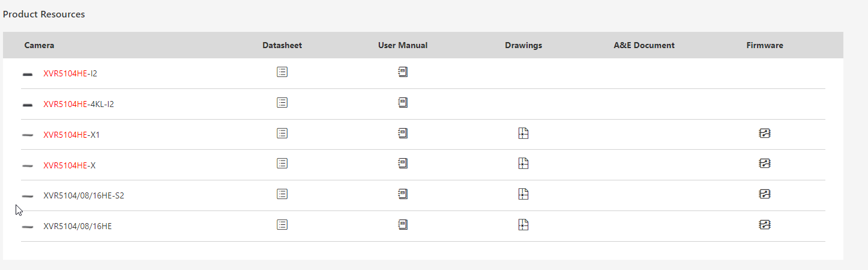
Task: Click the XVR5104HE-X1 device thumbnail
Action: (28, 135)
